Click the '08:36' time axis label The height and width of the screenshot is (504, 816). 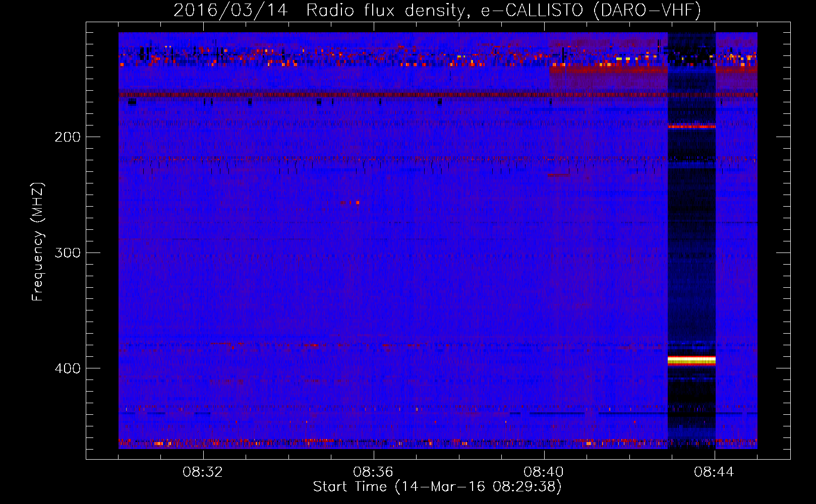coord(373,472)
